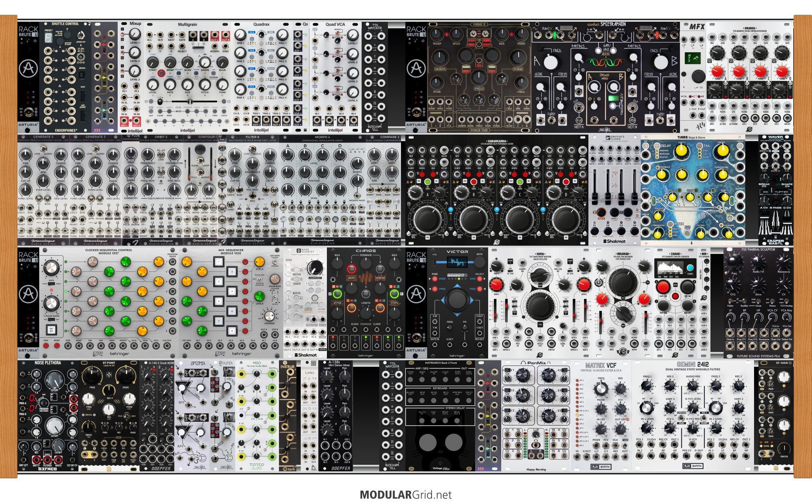Click the red XMOD button on Victor
This screenshot has width=812, height=504.
[x=434, y=279]
